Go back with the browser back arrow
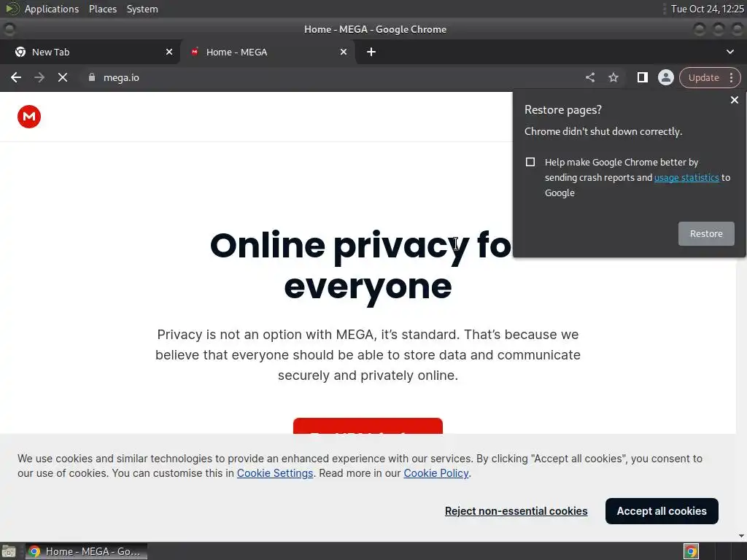Viewport: 747px width, 560px height. pos(16,77)
